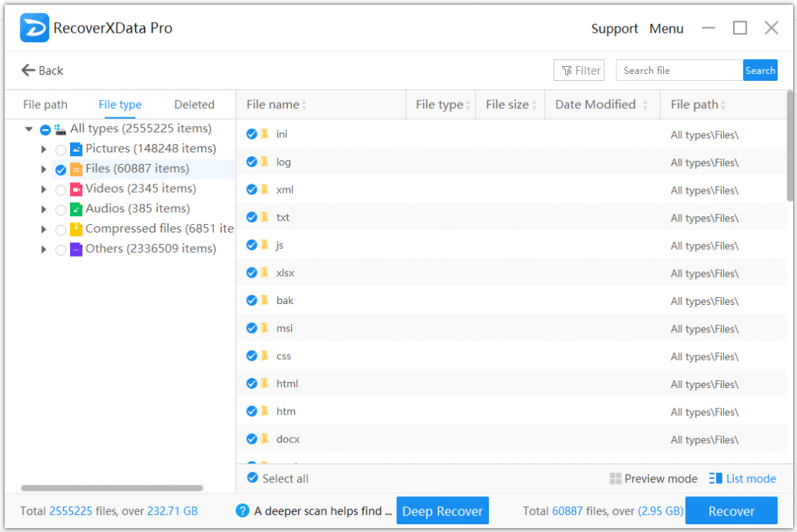Click the ini folder icon
797x532 pixels.
pyautogui.click(x=265, y=134)
